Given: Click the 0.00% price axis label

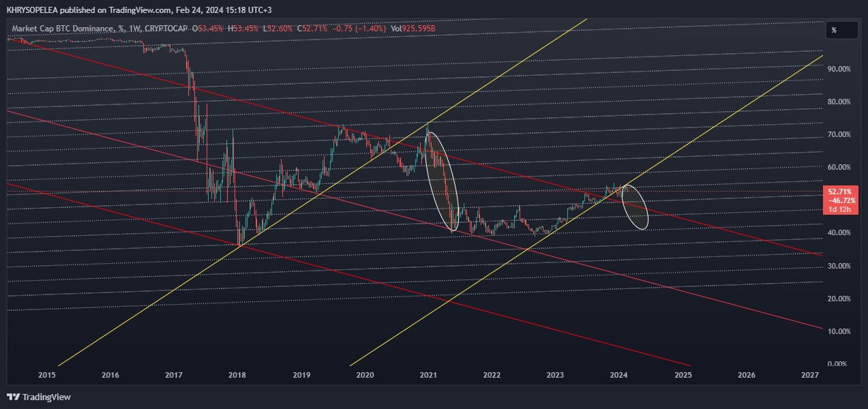Looking at the screenshot, I should click(x=839, y=364).
